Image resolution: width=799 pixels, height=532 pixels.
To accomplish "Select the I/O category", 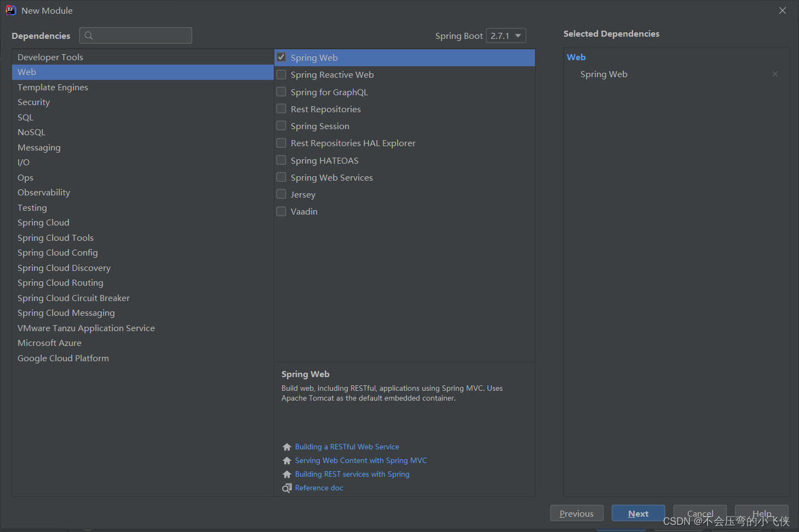I will [142, 163].
